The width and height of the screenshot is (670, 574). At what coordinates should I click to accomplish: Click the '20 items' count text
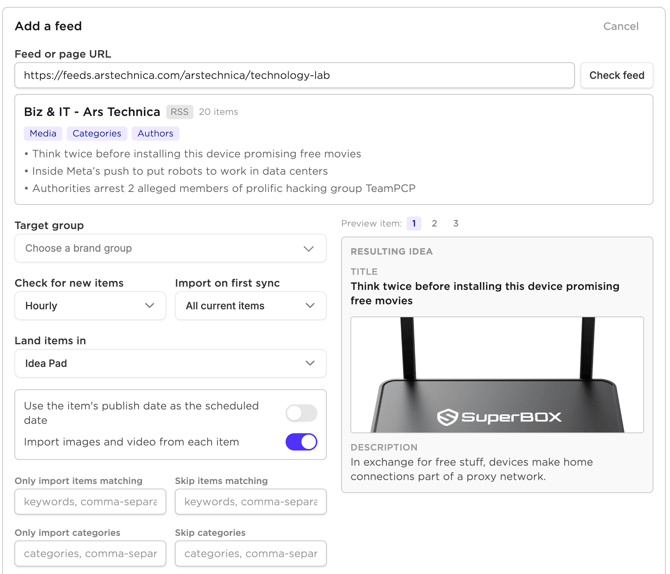click(218, 112)
